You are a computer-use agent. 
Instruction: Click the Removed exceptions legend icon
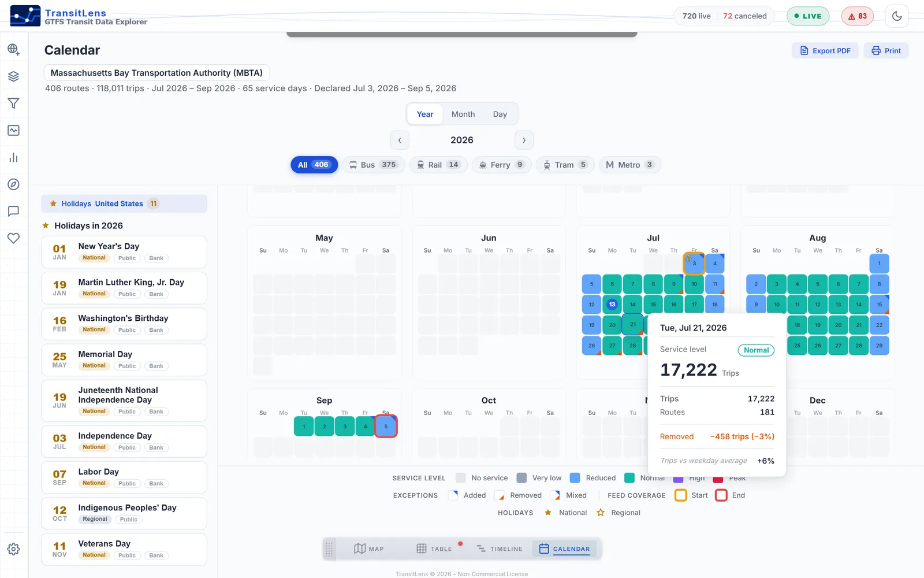click(x=500, y=495)
